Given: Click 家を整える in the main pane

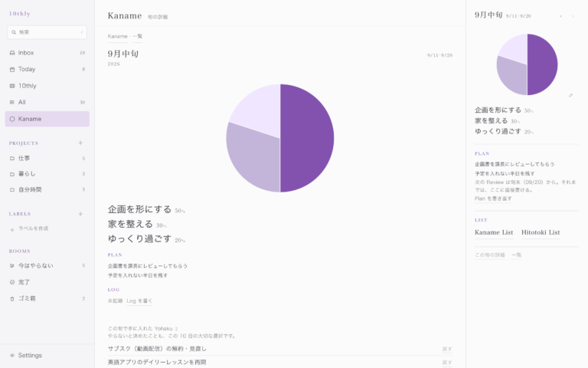Looking at the screenshot, I should pyautogui.click(x=130, y=224).
